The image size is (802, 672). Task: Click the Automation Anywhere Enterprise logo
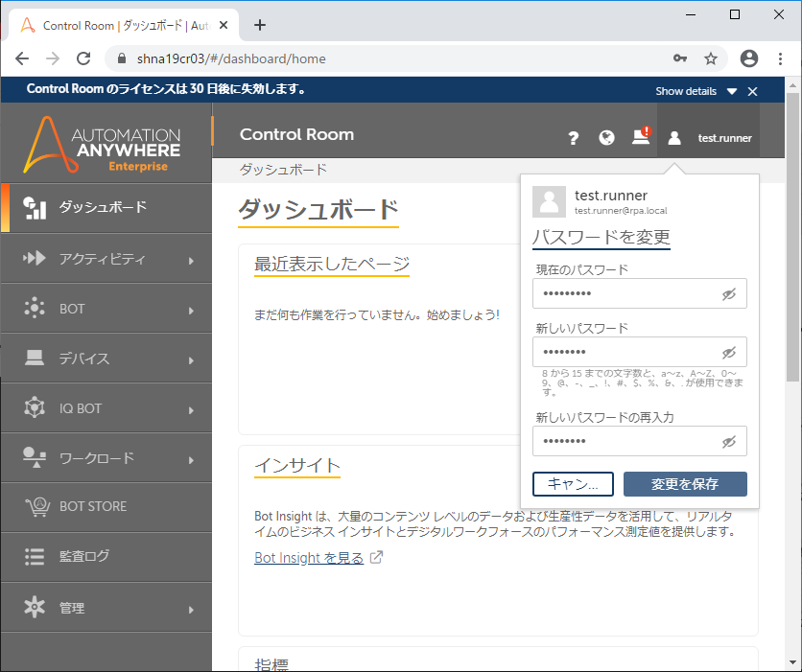[102, 144]
